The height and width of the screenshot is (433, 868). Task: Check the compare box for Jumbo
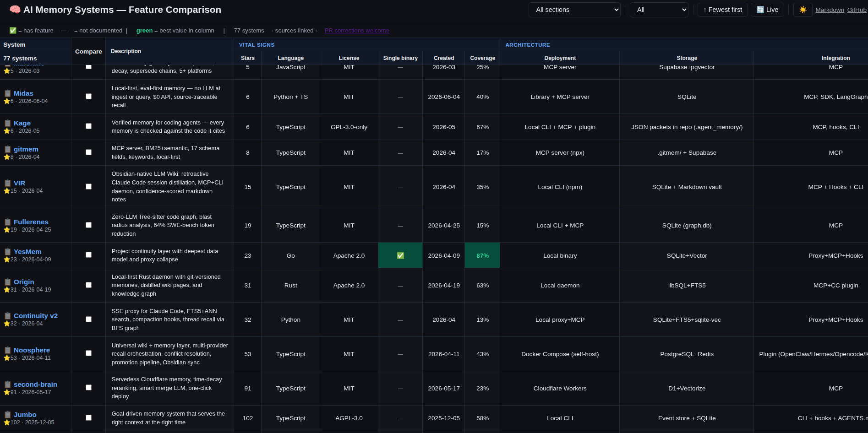[88, 418]
